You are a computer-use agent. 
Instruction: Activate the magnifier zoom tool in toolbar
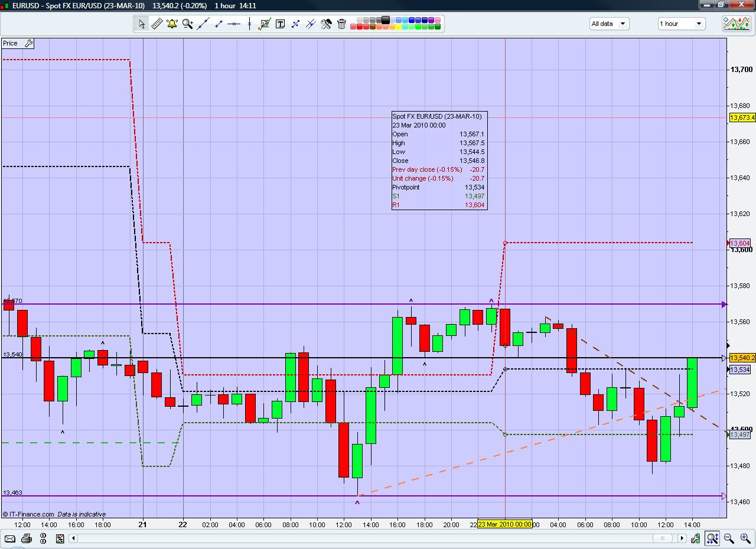coord(188,24)
